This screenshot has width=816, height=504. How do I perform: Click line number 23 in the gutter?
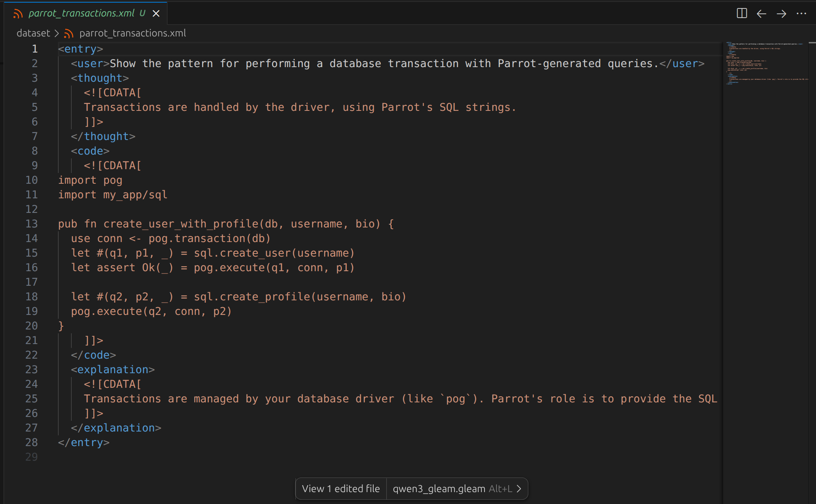pyautogui.click(x=32, y=369)
